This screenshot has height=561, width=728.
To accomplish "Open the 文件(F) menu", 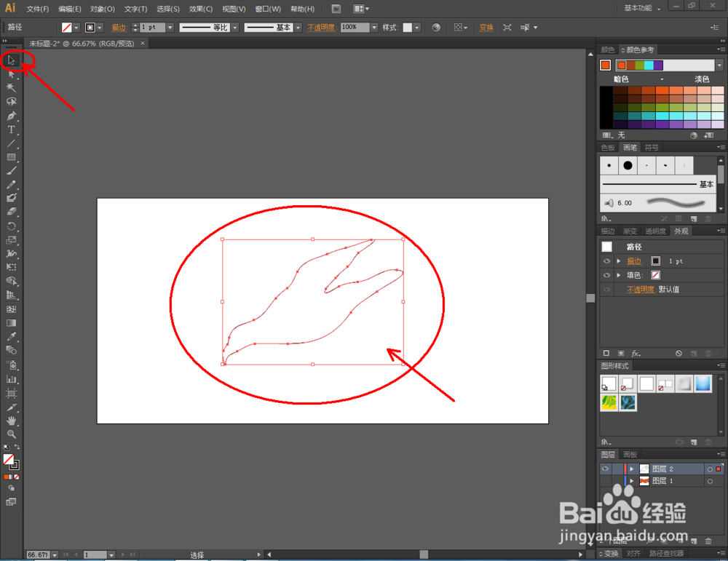I will point(38,9).
